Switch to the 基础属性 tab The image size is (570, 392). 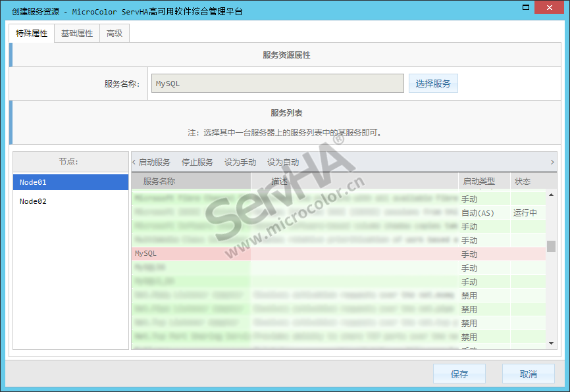click(x=77, y=34)
